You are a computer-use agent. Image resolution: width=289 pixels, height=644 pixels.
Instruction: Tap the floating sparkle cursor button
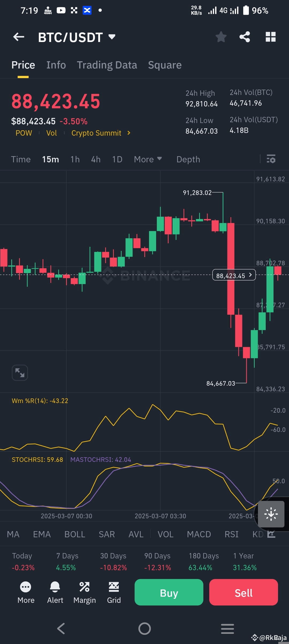[x=271, y=514]
